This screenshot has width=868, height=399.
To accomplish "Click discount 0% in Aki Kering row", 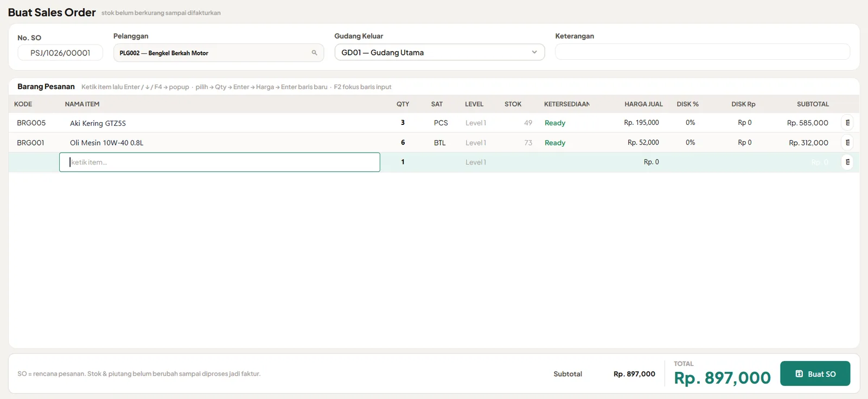I will [x=690, y=123].
